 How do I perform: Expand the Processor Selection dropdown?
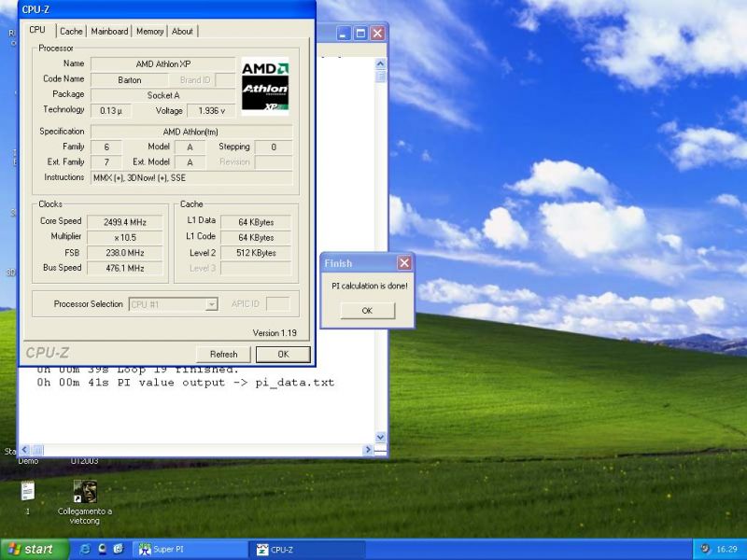[x=212, y=304]
